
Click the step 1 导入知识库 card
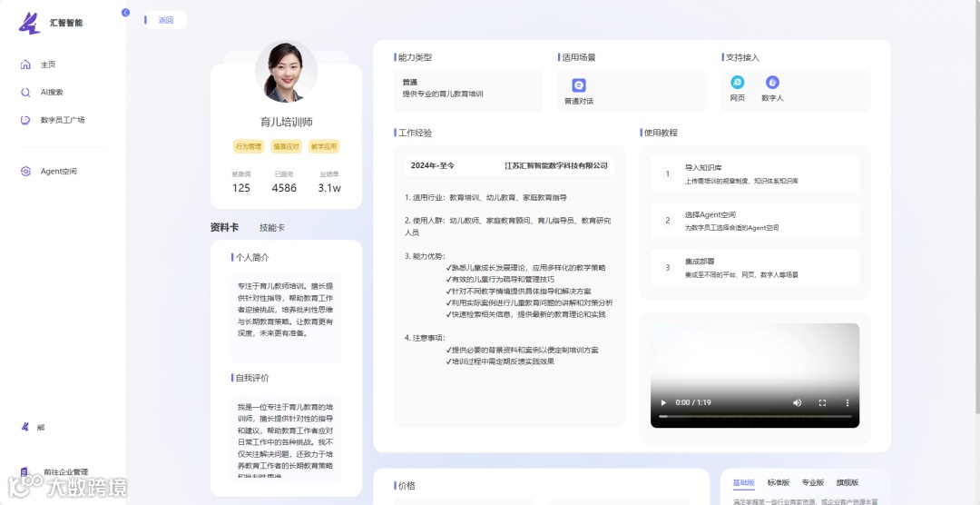755,174
